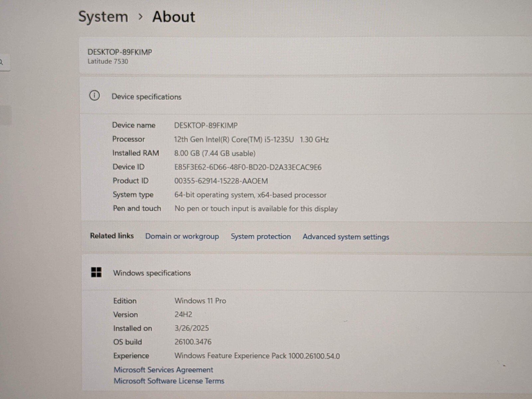532x399 pixels.
Task: Select the installed on date 3/26/2025
Action: [x=192, y=328]
